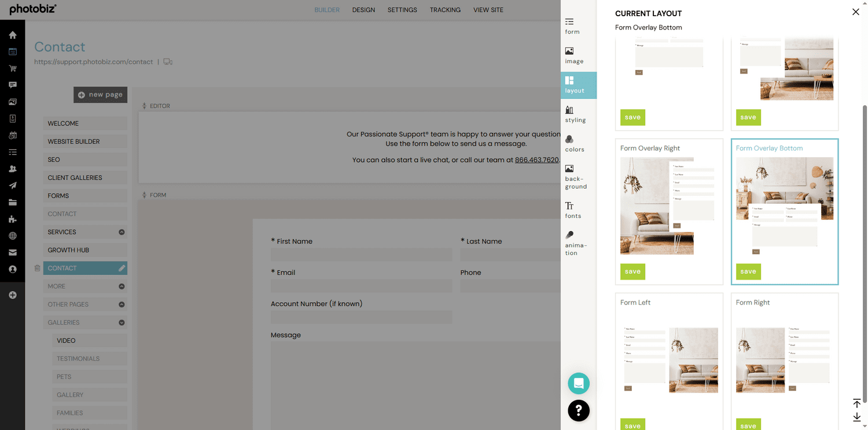
Task: Click the First Name input field
Action: [x=362, y=255]
